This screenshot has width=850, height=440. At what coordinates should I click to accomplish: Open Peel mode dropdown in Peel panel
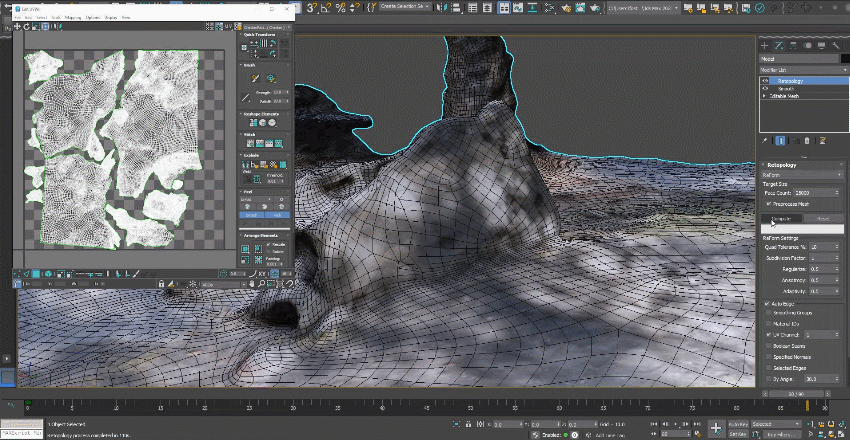(257, 199)
